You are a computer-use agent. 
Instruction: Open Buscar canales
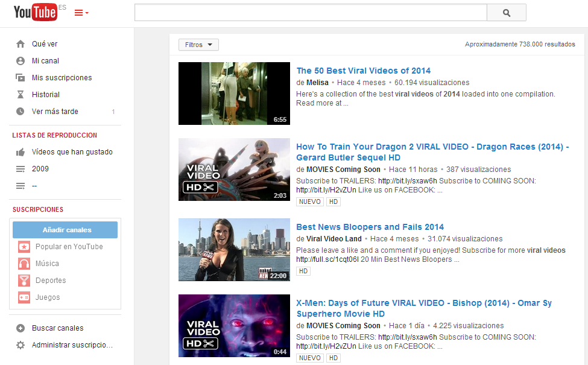point(57,328)
